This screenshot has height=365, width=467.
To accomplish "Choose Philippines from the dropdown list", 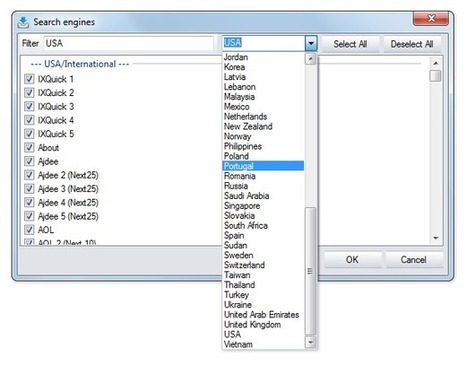I will click(x=263, y=146).
